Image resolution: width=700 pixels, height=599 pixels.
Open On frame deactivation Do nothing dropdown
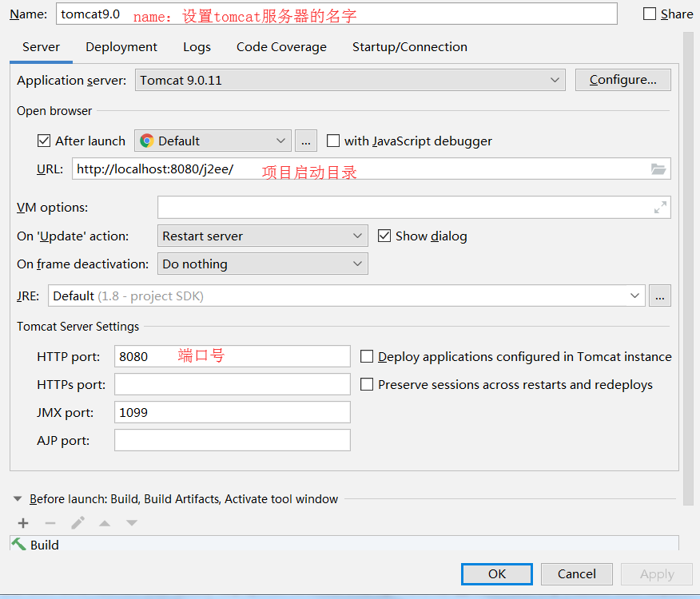click(262, 264)
